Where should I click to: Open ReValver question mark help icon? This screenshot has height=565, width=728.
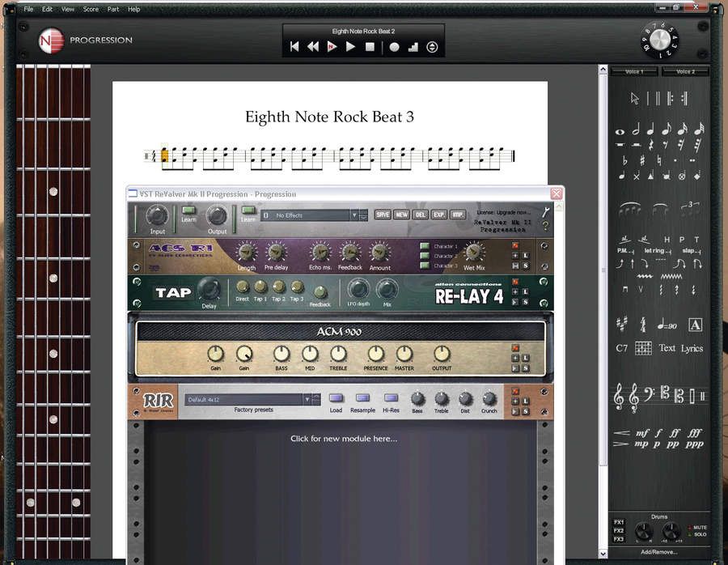coord(545,225)
